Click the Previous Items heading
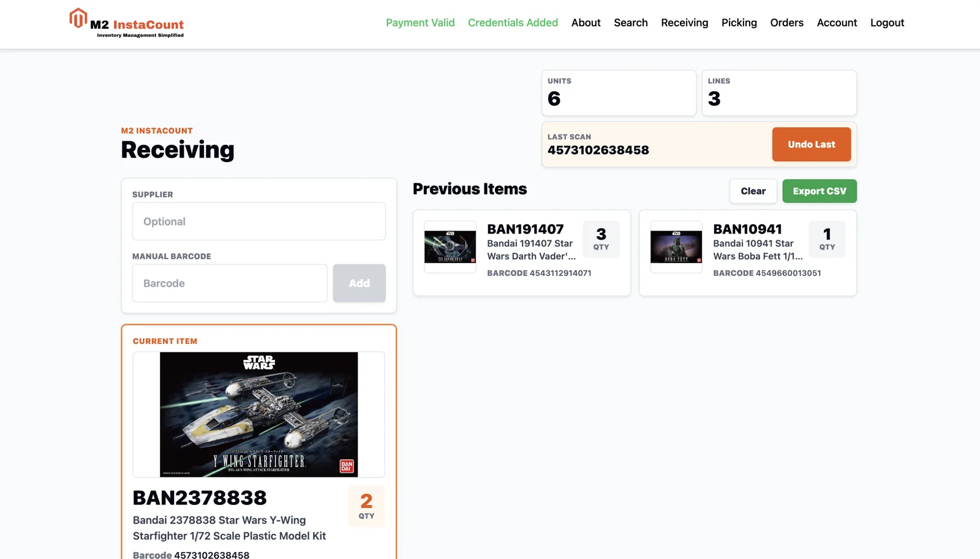 [x=470, y=189]
